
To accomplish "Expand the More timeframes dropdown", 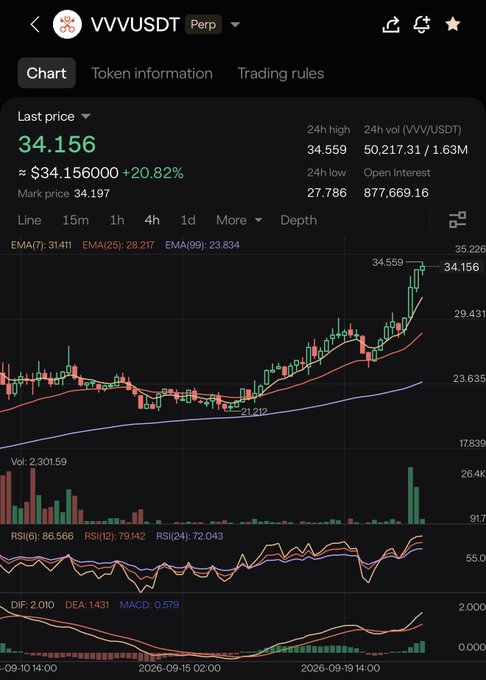I will point(239,220).
